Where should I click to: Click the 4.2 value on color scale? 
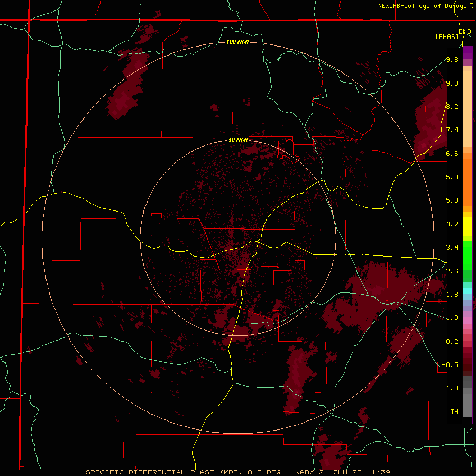(452, 224)
